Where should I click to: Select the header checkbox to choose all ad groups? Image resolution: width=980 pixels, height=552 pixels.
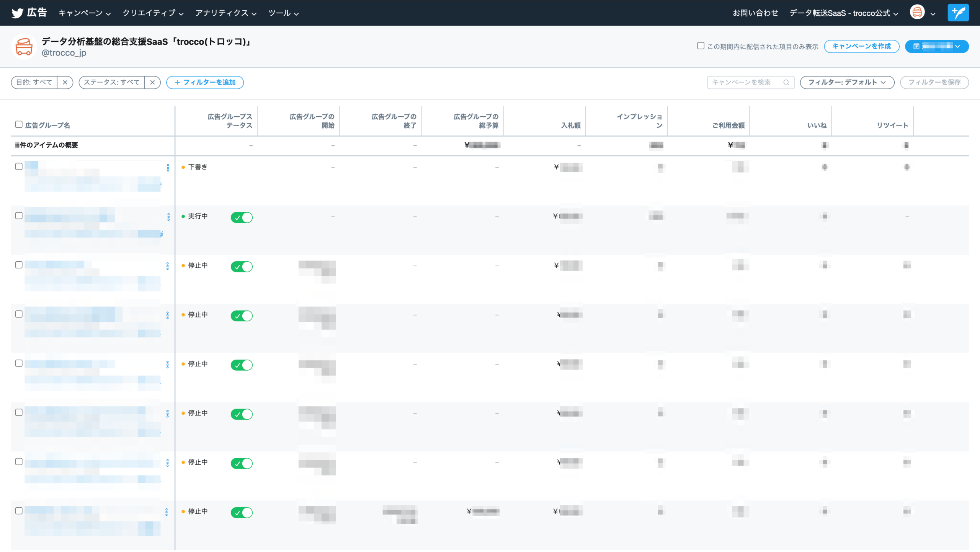18,124
